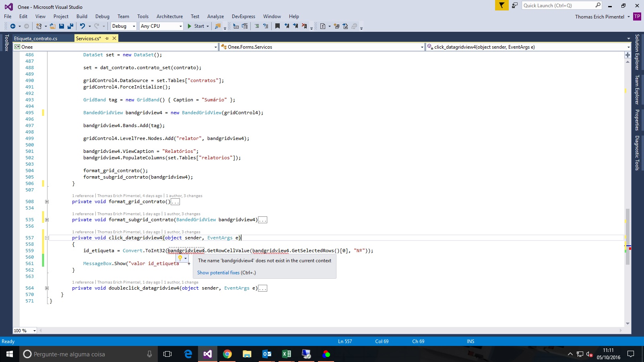
Task: Expand collapsed ellipsis box of format_grid_contrato
Action: coord(175,202)
